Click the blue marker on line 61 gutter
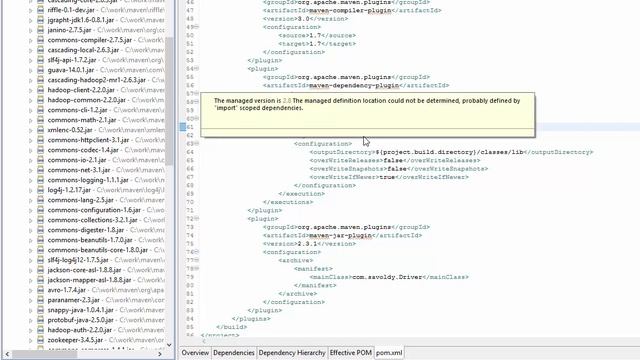 [x=183, y=127]
